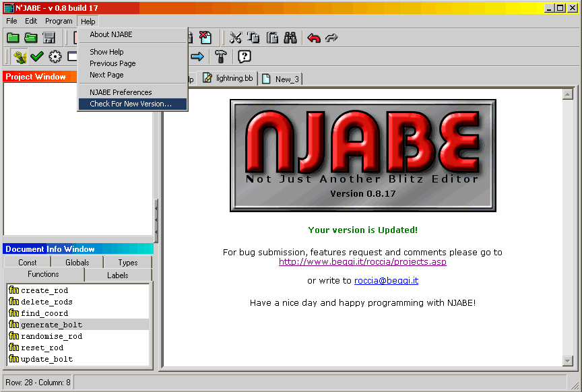Click the red Undo arrow
The height and width of the screenshot is (392, 582).
(x=314, y=38)
